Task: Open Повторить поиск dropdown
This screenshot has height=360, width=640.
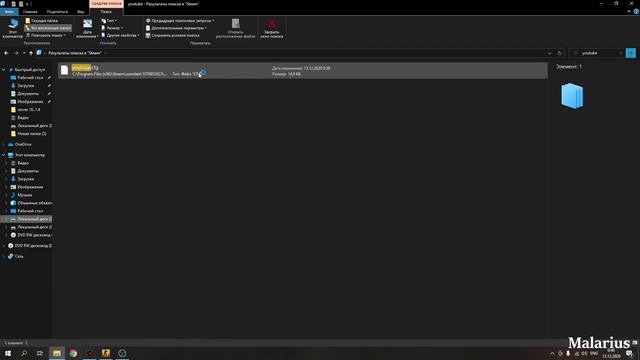Action: click(46, 35)
